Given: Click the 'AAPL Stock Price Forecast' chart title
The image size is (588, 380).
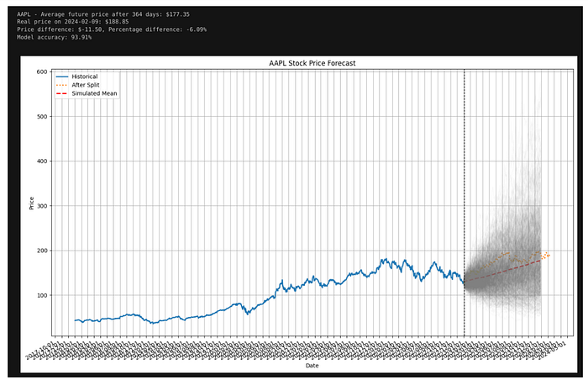Looking at the screenshot, I should tap(296, 64).
